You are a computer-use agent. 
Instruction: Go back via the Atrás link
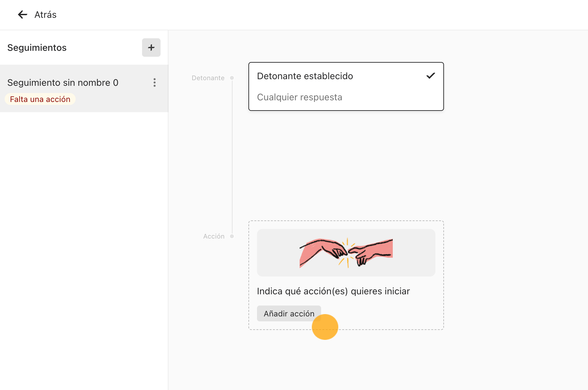coord(46,15)
